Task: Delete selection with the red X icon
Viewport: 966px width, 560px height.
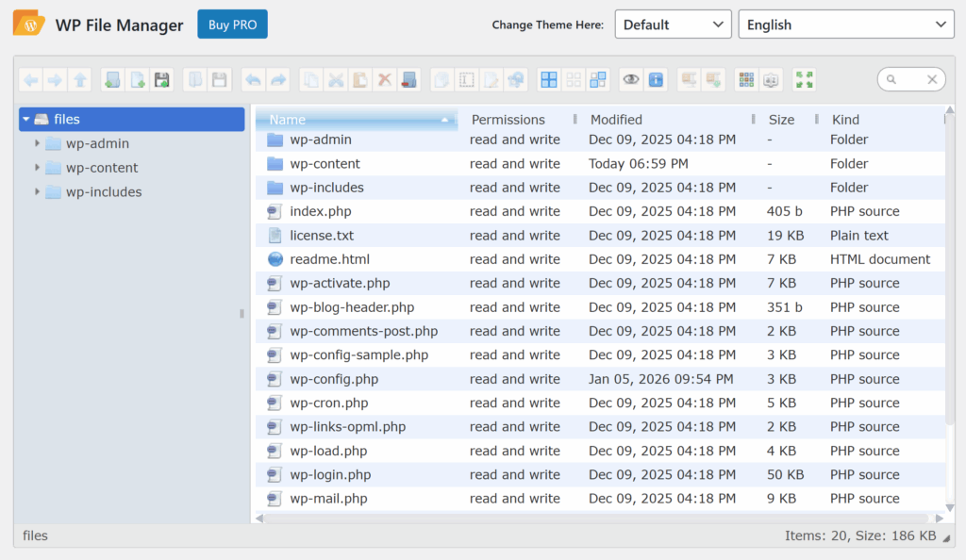Action: [x=384, y=79]
